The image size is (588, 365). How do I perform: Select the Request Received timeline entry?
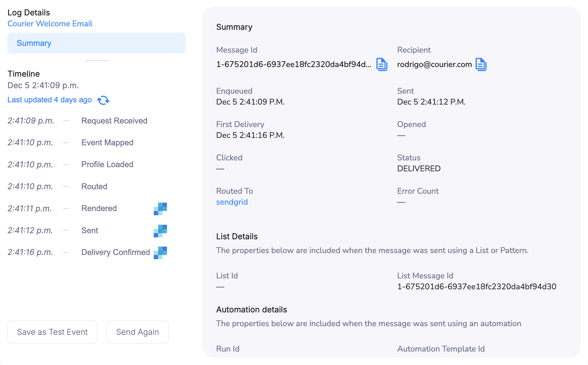coord(114,121)
